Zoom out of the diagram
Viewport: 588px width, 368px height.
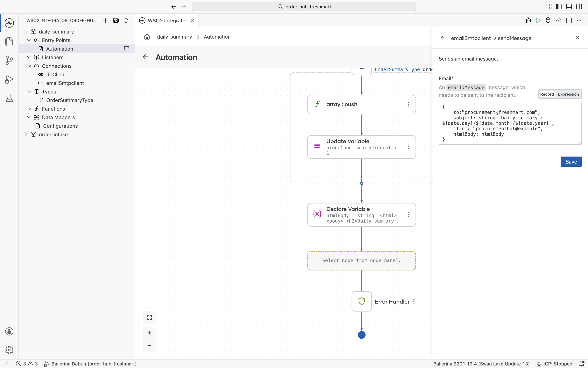[149, 345]
